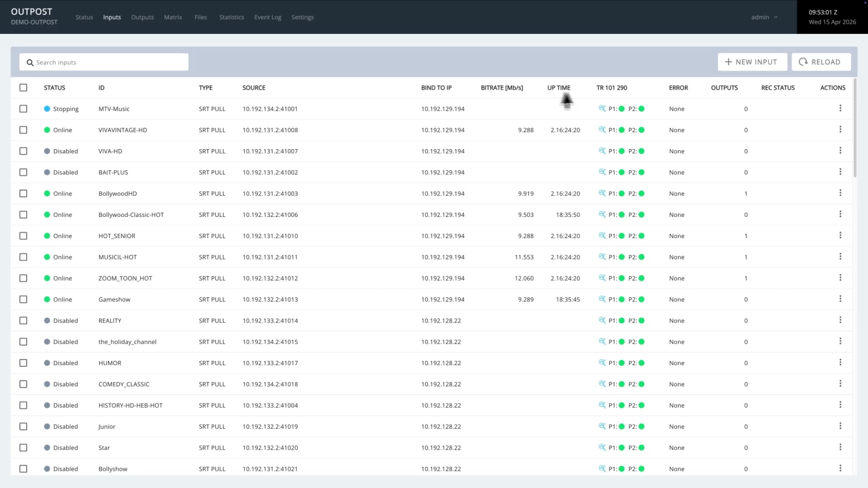This screenshot has height=488, width=868.
Task: Click TR 101 290 analyzer icon for Junior
Action: pyautogui.click(x=602, y=426)
